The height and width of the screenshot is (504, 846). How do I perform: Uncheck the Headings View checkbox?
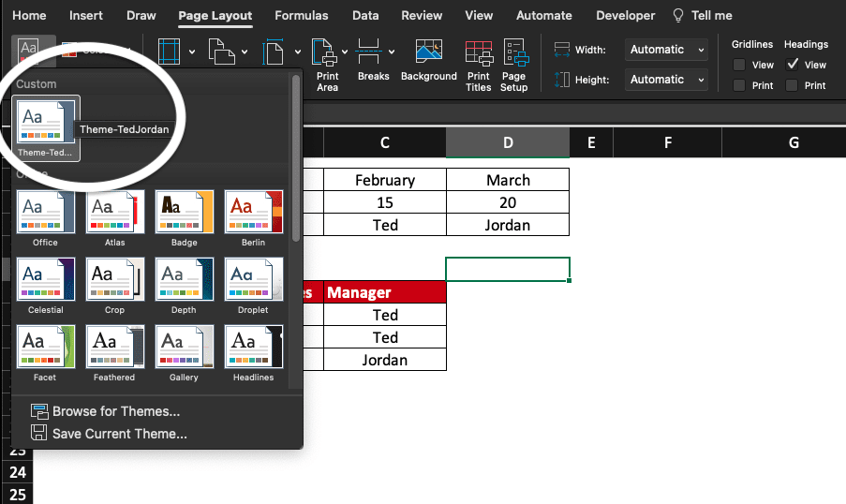pyautogui.click(x=793, y=65)
